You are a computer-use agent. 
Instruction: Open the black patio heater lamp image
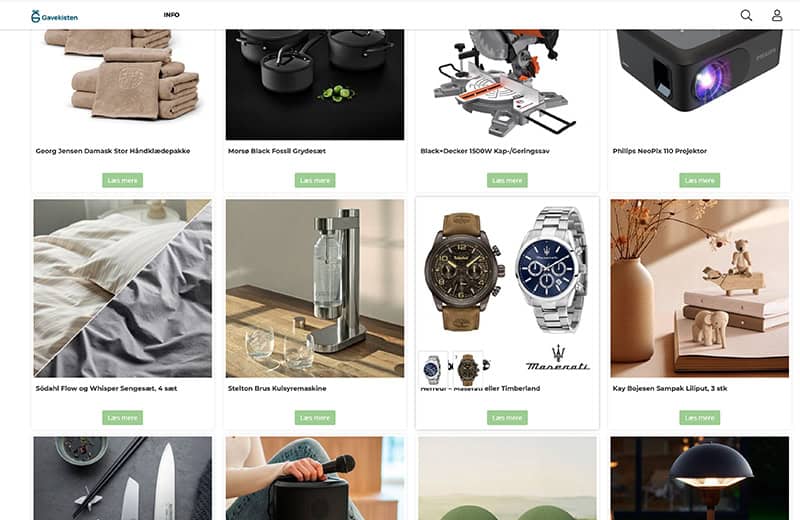699,478
